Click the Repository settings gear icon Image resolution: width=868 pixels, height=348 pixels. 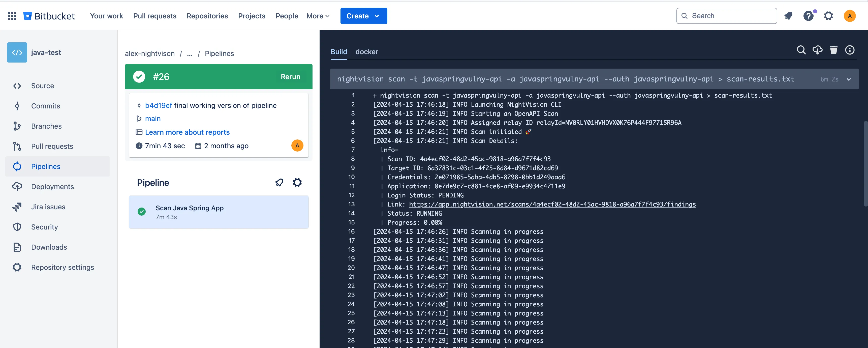pyautogui.click(x=17, y=267)
